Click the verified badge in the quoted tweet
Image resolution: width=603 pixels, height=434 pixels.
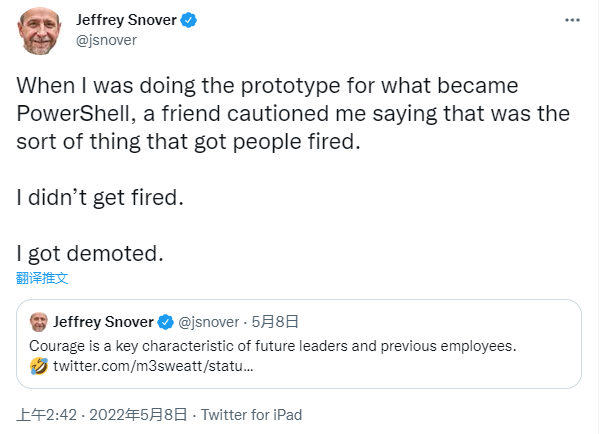(166, 322)
